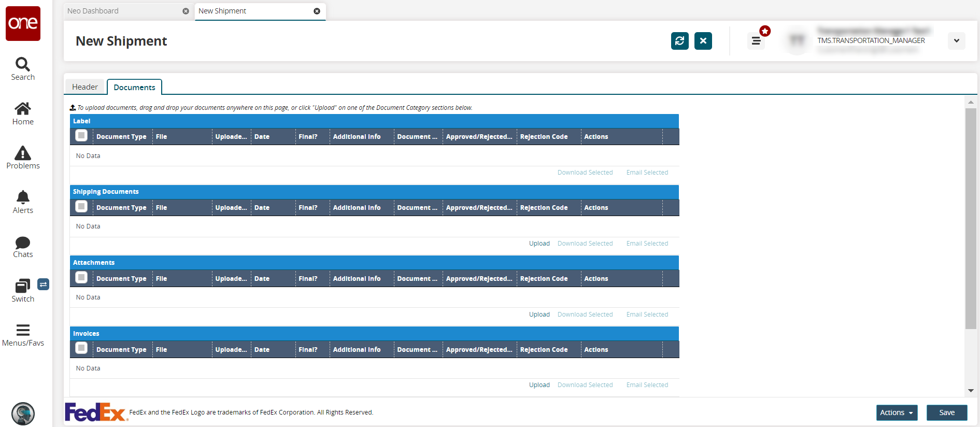This screenshot has height=427, width=980.
Task: Check the Label table select-all checkbox
Action: tap(81, 136)
